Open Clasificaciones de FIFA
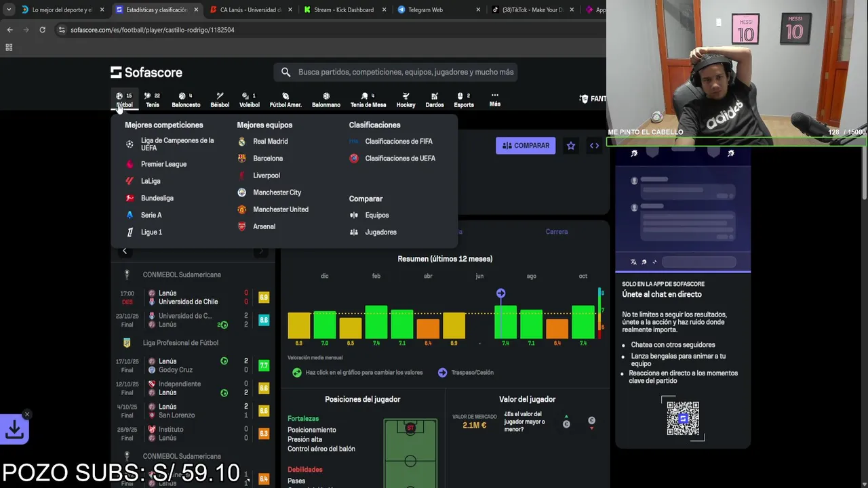 [x=391, y=141]
